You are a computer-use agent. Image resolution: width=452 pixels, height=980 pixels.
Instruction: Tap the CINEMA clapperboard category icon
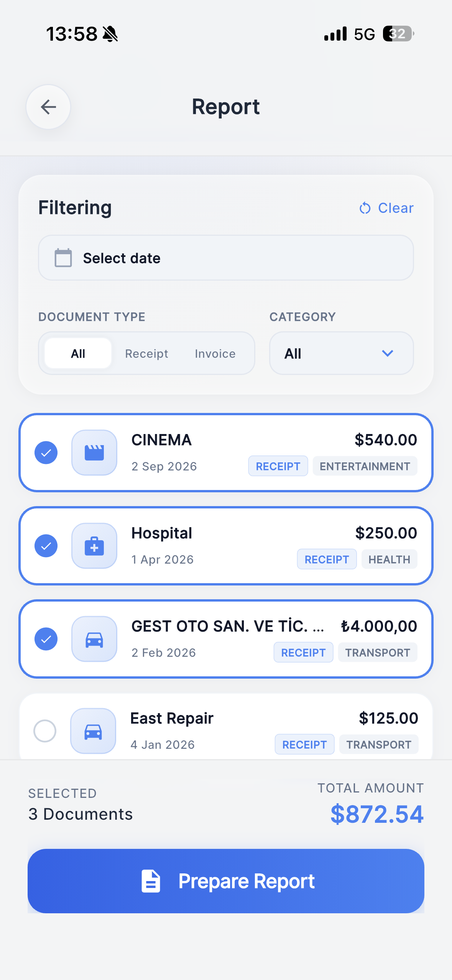click(94, 452)
